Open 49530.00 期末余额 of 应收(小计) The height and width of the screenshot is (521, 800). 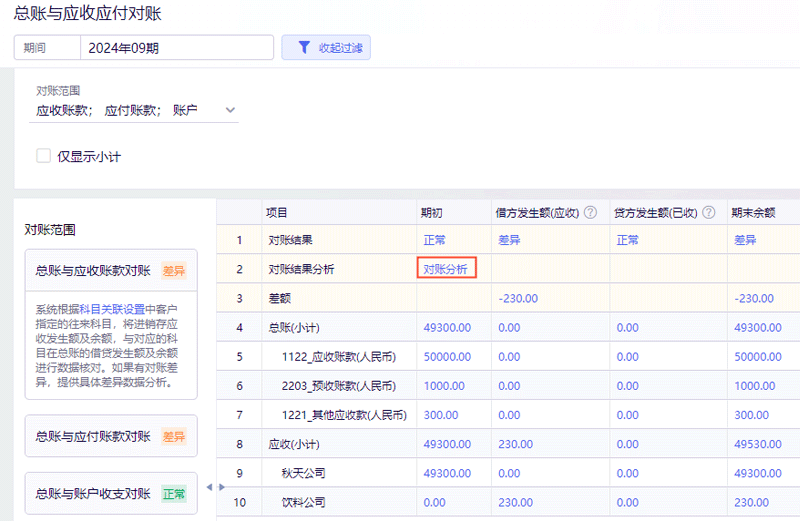coord(758,444)
